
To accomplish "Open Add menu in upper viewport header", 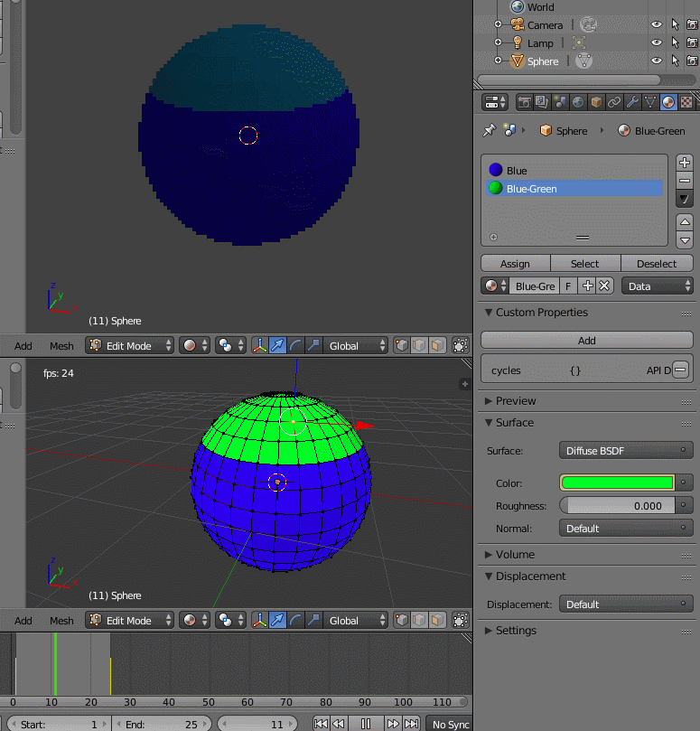I will click(23, 346).
